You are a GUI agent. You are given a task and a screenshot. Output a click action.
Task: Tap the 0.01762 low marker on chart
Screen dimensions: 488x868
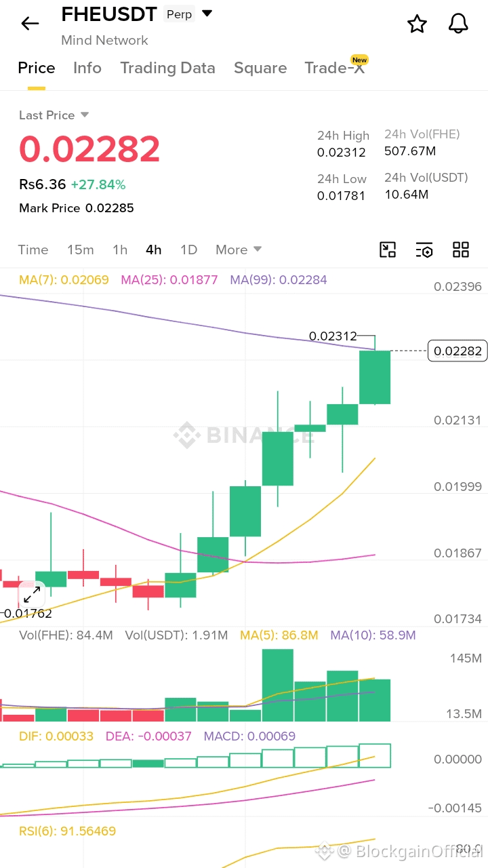[x=26, y=614]
